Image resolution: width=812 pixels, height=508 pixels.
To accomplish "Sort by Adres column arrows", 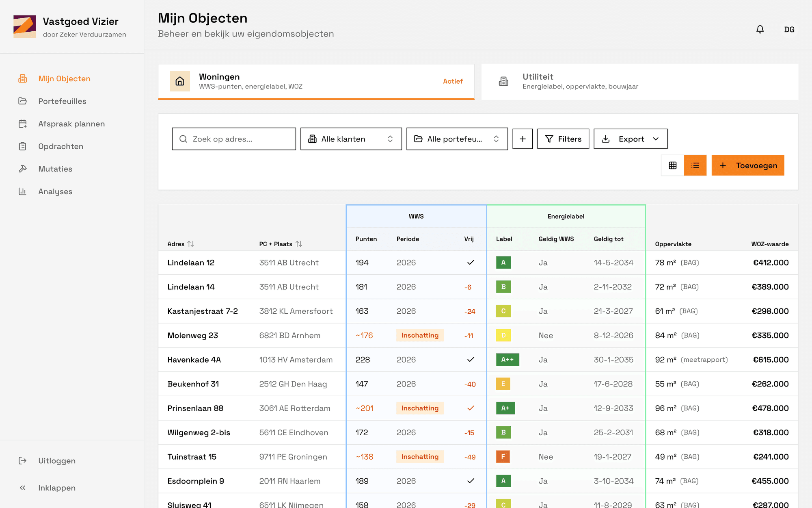I will 190,244.
